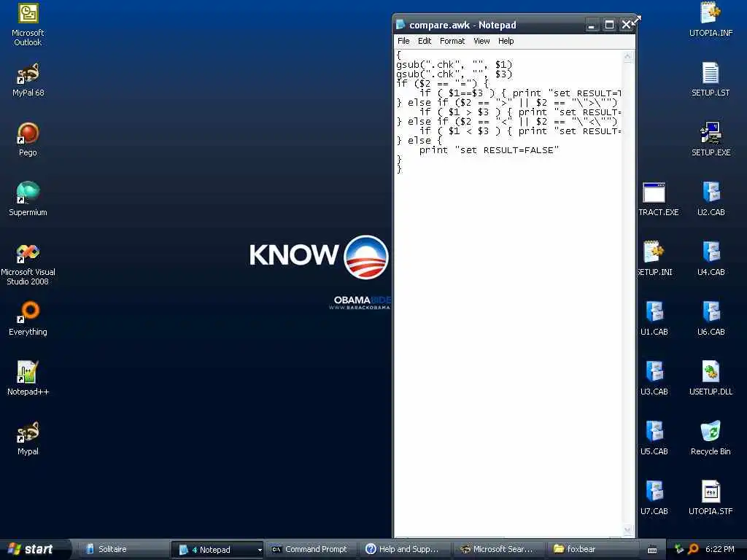
Task: Select the U3.CAB cabinet file
Action: [654, 378]
